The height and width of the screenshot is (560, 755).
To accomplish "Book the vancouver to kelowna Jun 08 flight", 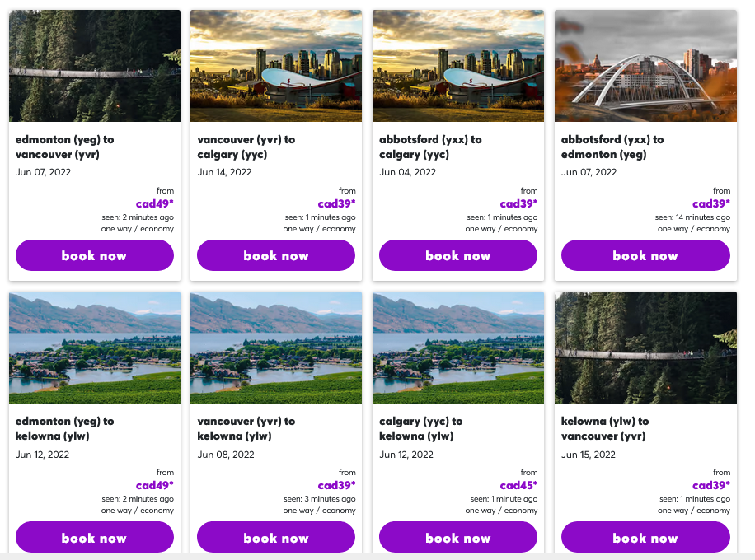I will click(275, 537).
